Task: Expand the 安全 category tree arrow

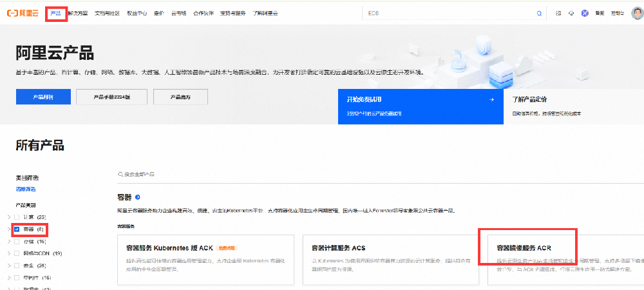Action: point(9,266)
